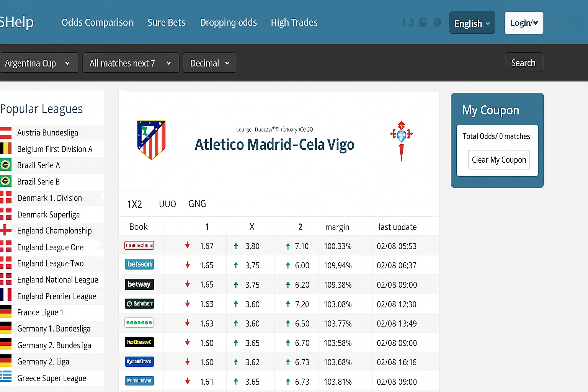The width and height of the screenshot is (588, 392).
Task: Click the green dotted bookmaker logo
Action: click(x=139, y=323)
